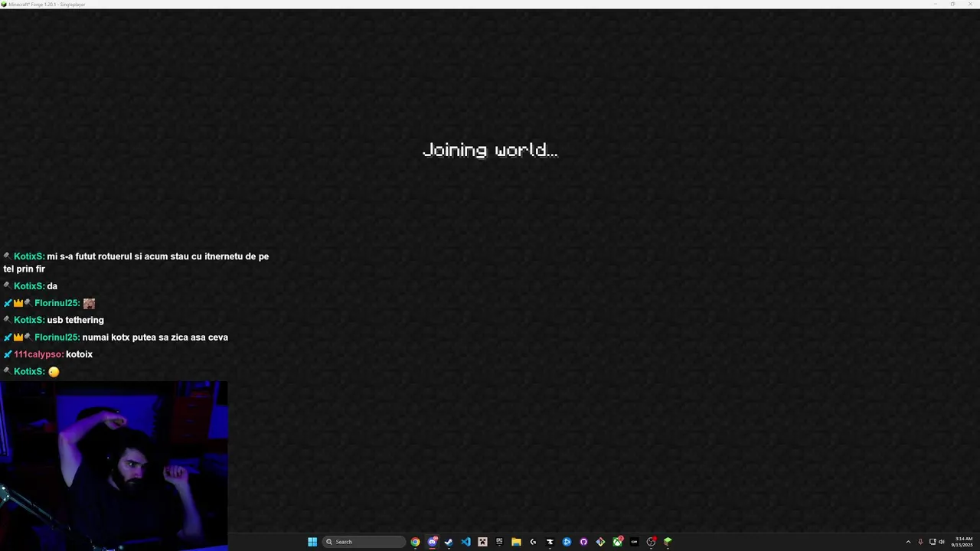Open volume control in system tray

coord(942,542)
